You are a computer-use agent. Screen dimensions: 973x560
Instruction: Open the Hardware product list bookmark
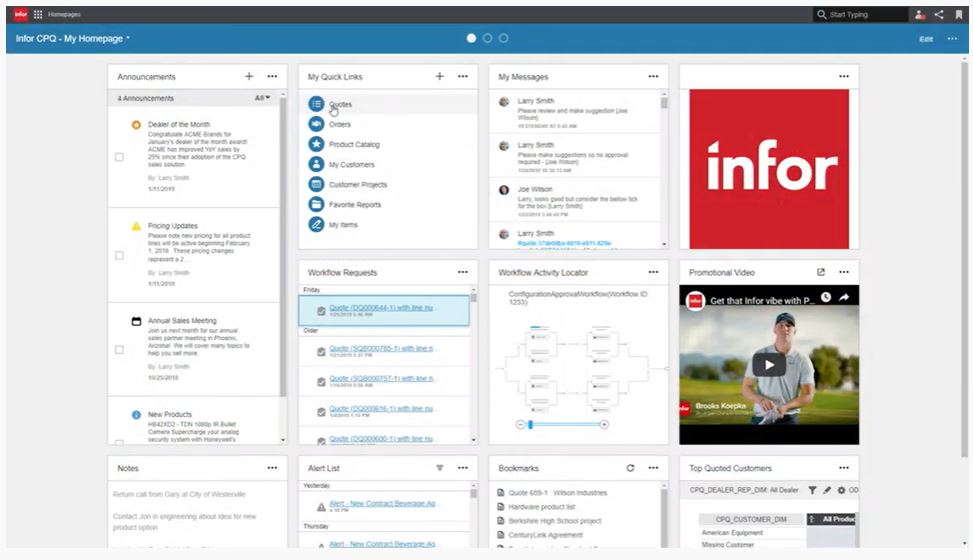tap(541, 507)
